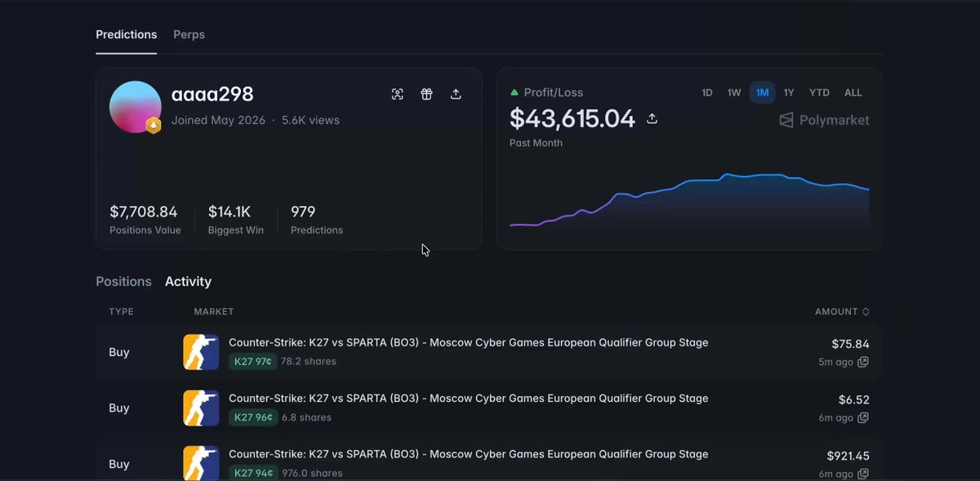Click the K27 97¢ outcome badge
Image resolution: width=980 pixels, height=481 pixels.
253,361
